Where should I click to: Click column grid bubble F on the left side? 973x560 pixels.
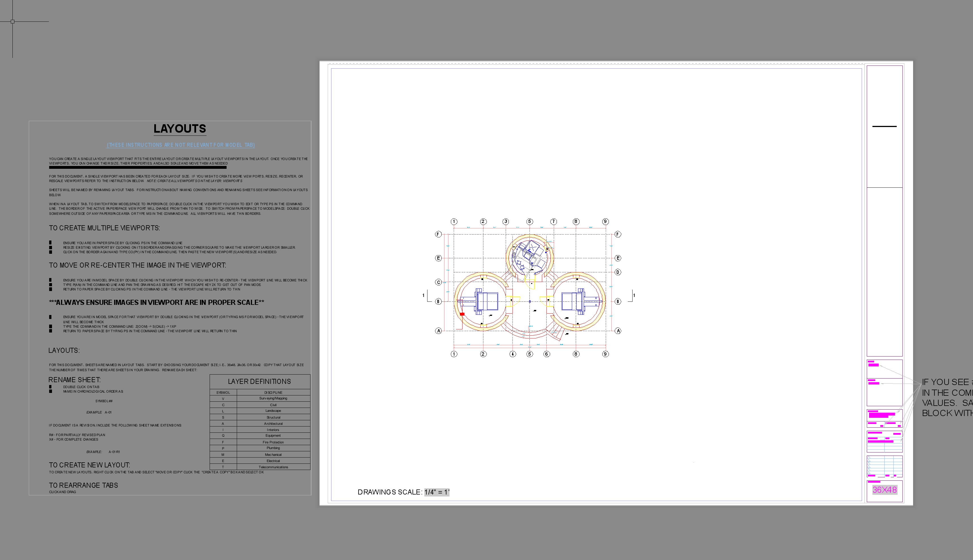pos(438,234)
